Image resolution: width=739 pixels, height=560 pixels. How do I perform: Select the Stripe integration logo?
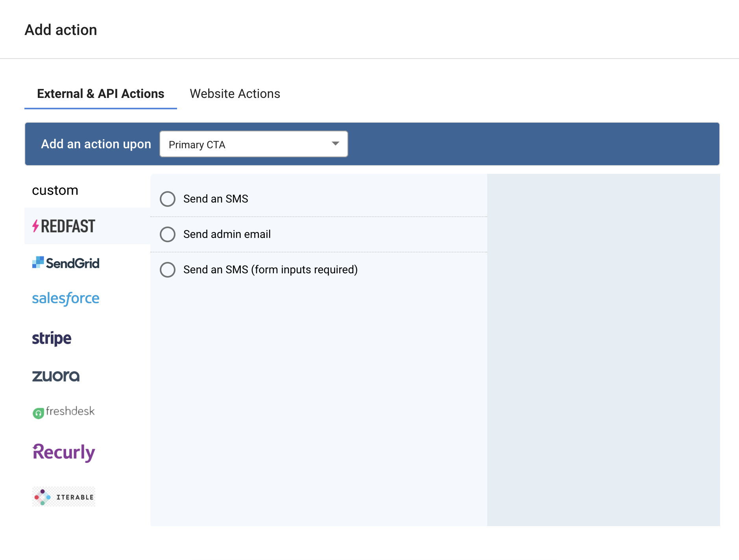point(52,338)
